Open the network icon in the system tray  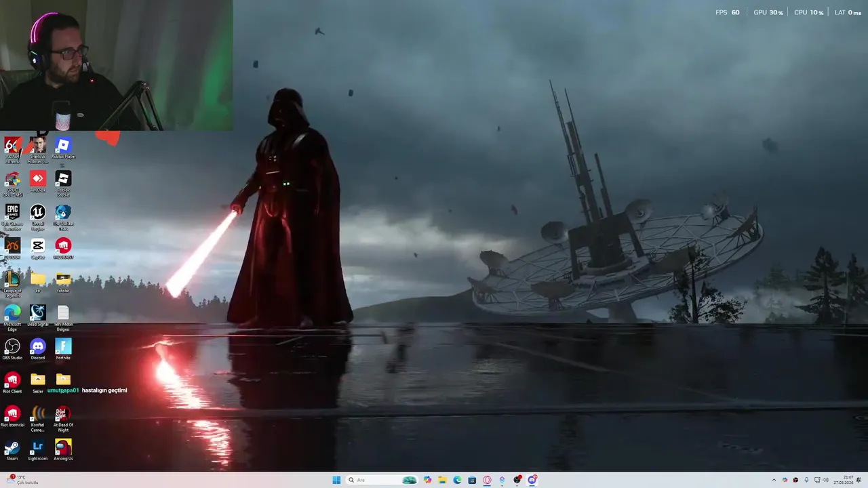pos(817,480)
